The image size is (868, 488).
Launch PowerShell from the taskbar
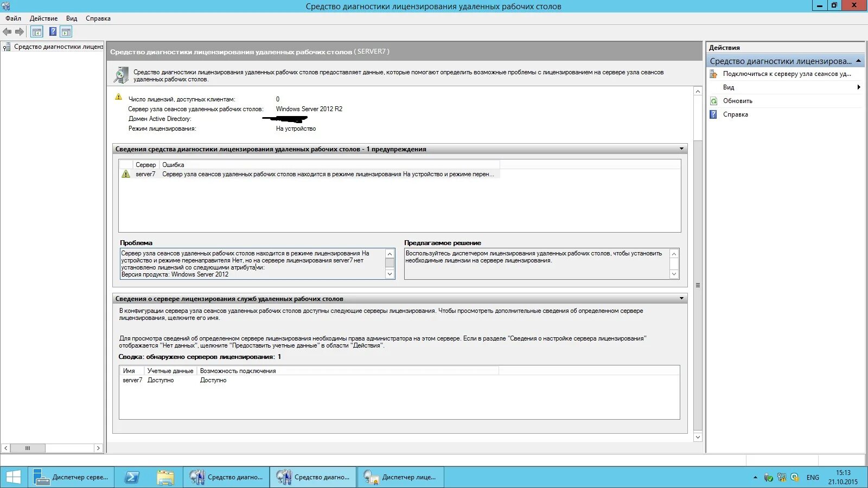(132, 477)
